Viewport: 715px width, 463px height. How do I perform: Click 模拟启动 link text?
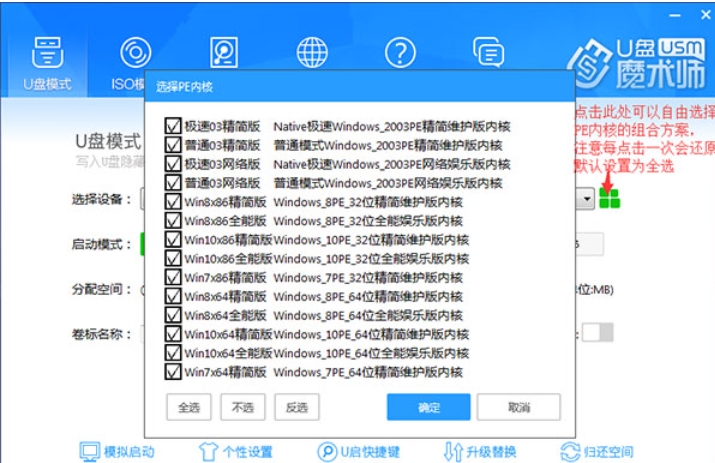pos(129,452)
